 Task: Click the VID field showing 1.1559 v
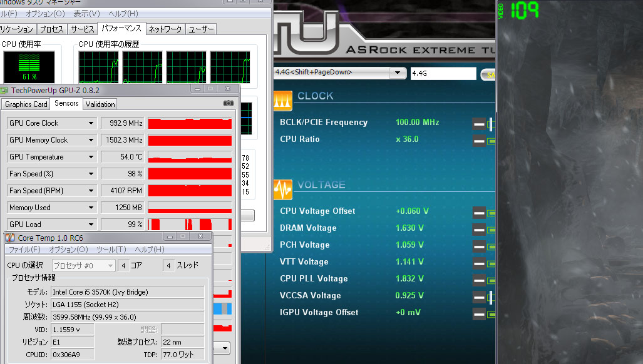pyautogui.click(x=72, y=330)
